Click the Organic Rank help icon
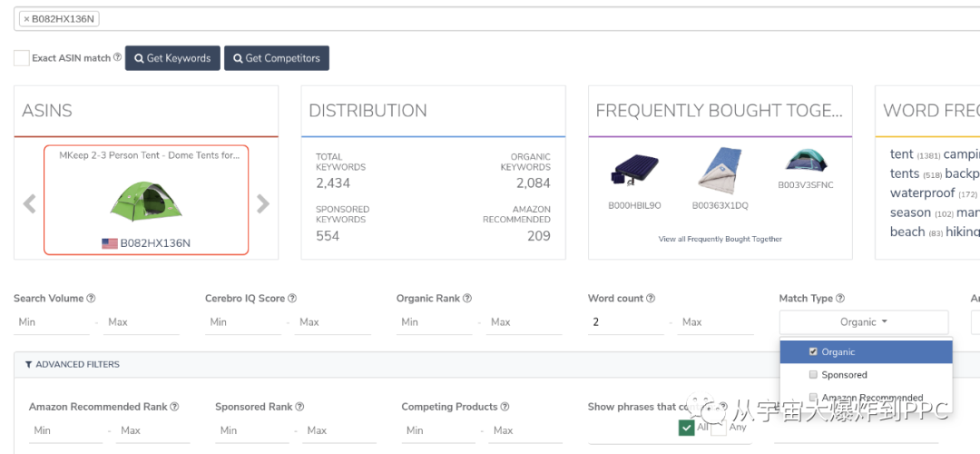 pyautogui.click(x=466, y=299)
